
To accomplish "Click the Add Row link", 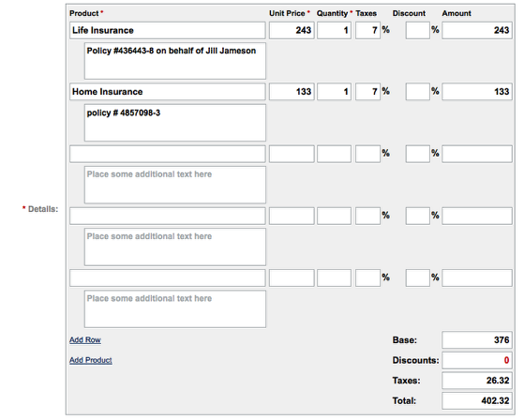I will tap(85, 340).
